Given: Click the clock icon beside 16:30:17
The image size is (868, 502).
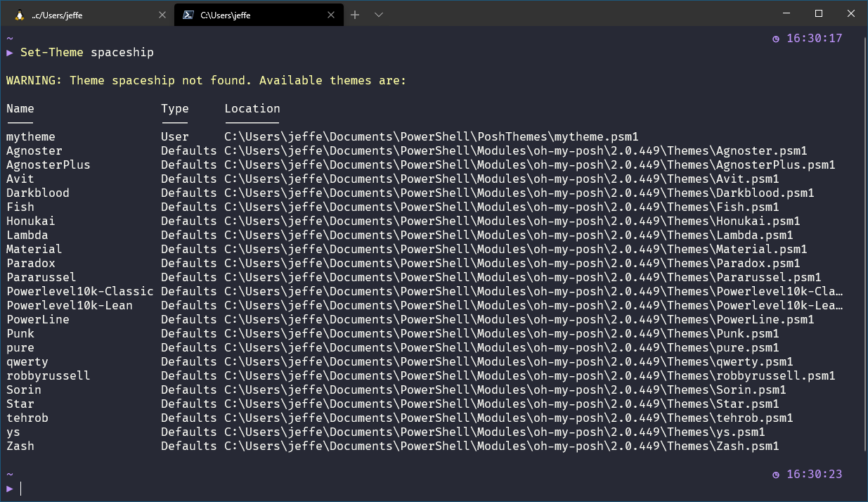Looking at the screenshot, I should [x=776, y=39].
